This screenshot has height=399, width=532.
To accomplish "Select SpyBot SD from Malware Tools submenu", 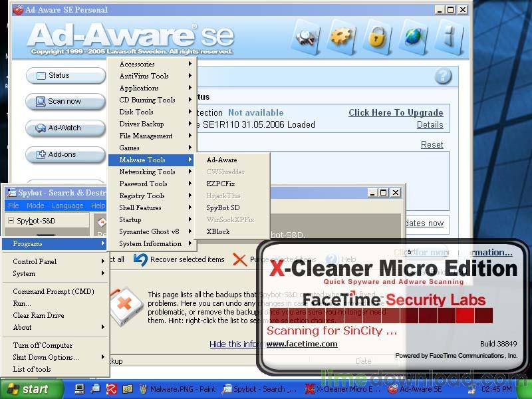I will [222, 207].
